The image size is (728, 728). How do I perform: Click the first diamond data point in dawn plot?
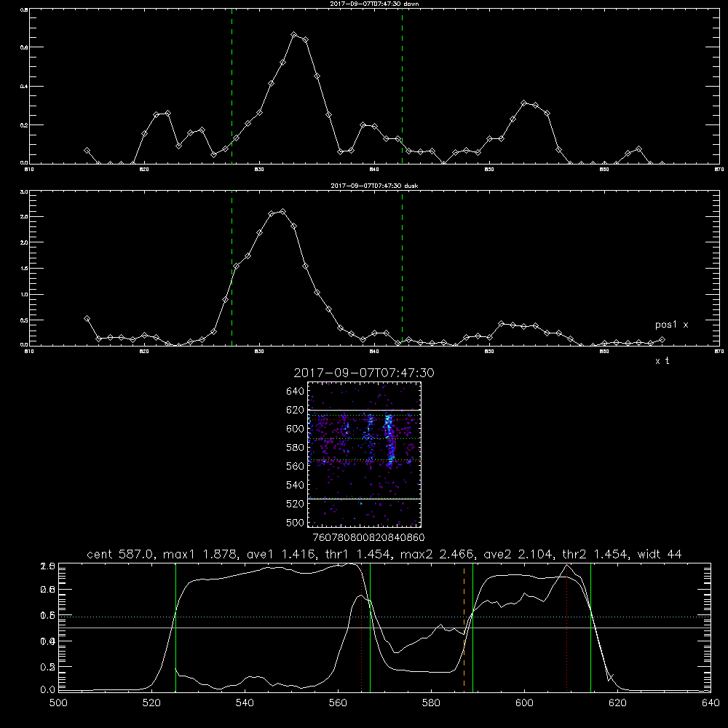(87, 151)
